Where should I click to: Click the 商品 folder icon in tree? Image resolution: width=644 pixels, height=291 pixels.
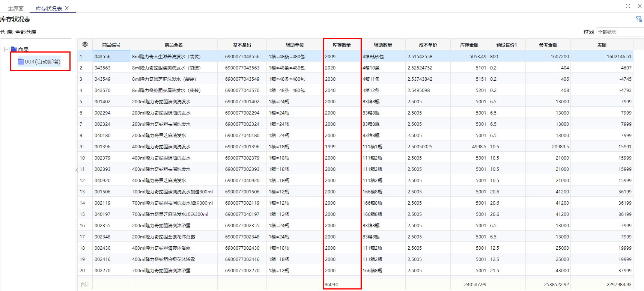(x=14, y=49)
